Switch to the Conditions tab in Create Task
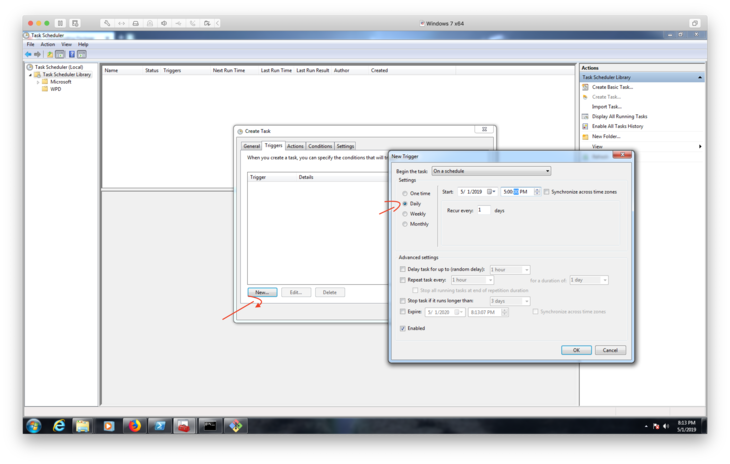Screen dimensions: 730x464 coord(319,146)
